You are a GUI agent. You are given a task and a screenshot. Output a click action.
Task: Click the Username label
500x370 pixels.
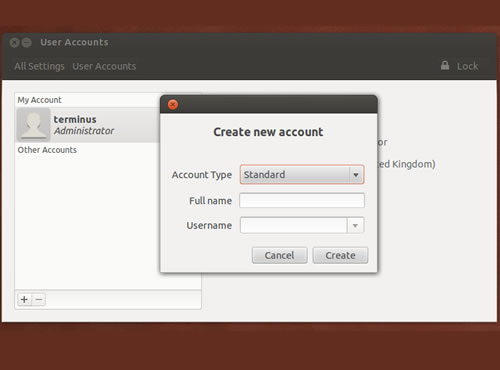[209, 226]
